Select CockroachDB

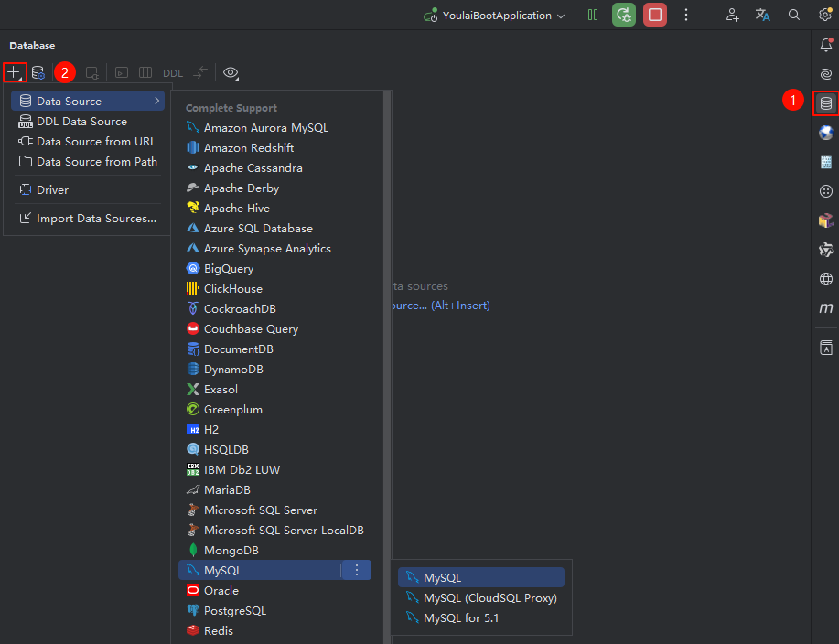point(275,308)
